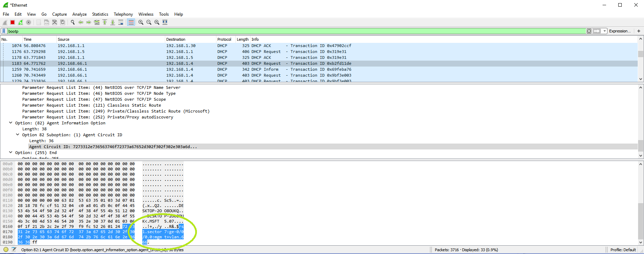Open the expert information status indicator
This screenshot has height=254, width=644.
coord(6,249)
